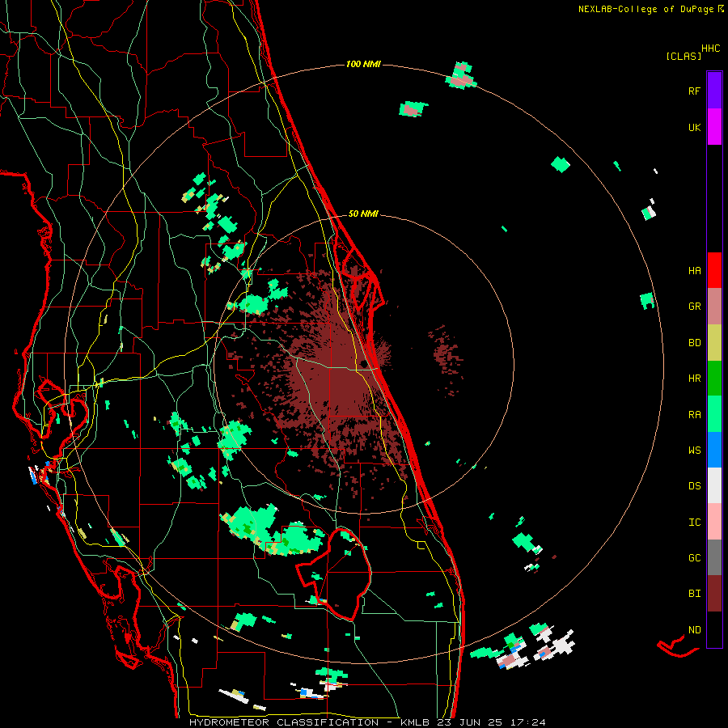Image resolution: width=728 pixels, height=728 pixels.
Task: Click the HR dark green legend swatch
Action: 714,379
